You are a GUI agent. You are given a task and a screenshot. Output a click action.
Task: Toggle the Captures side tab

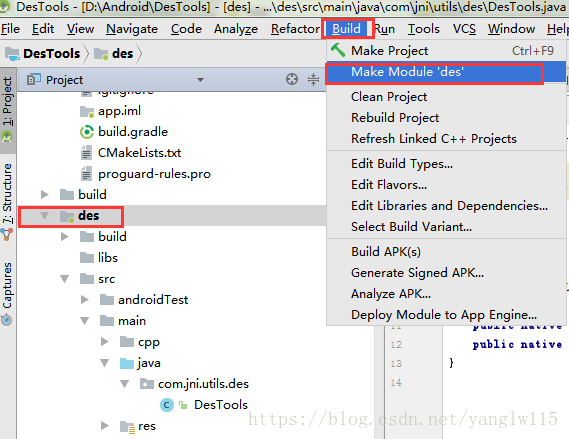coord(8,286)
